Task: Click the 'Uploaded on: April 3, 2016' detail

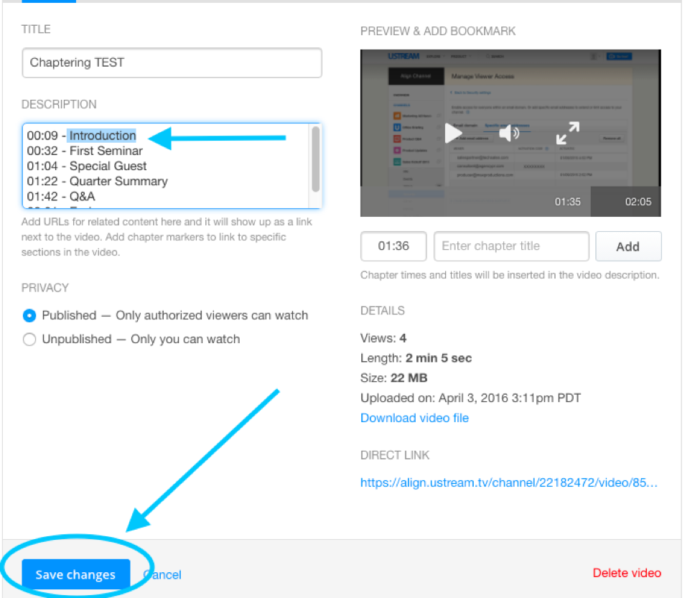Action: [x=470, y=398]
